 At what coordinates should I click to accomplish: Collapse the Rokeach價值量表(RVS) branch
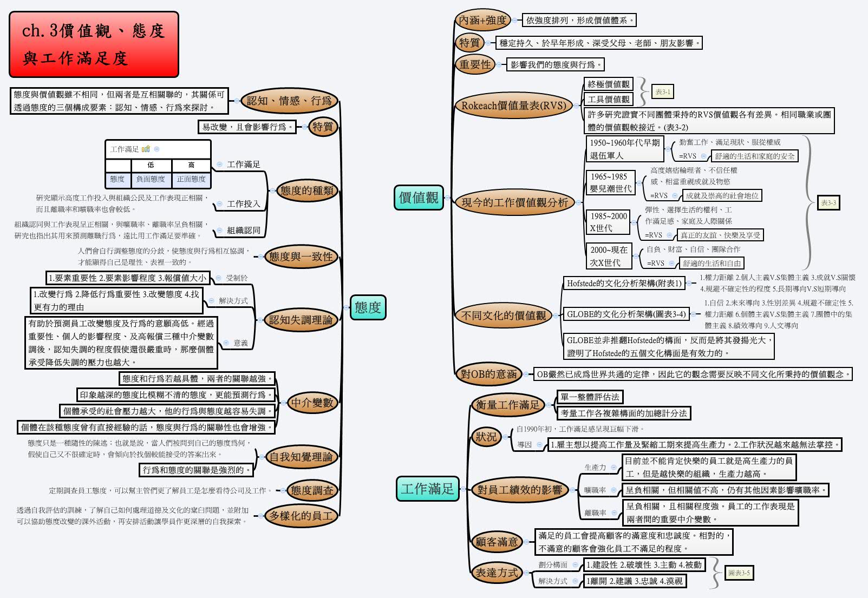(x=576, y=106)
